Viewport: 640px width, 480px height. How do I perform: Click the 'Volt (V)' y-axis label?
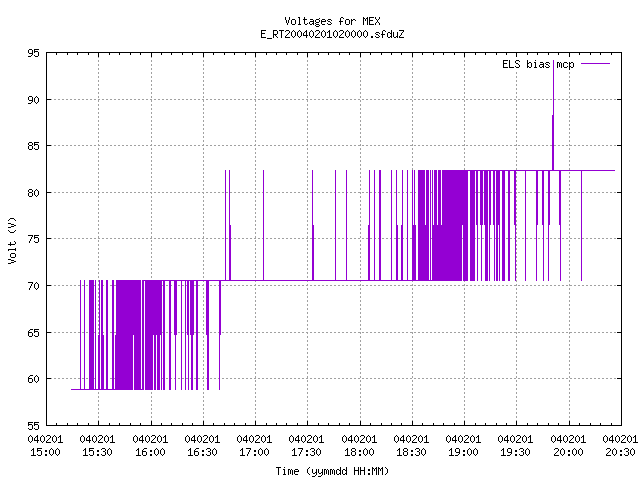point(12,240)
